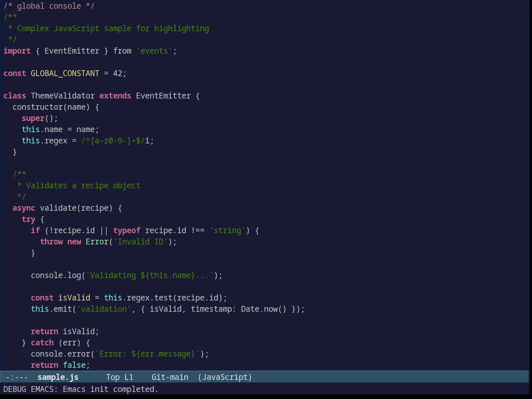Click the (JavaScript) major mode indicator

pyautogui.click(x=225, y=377)
